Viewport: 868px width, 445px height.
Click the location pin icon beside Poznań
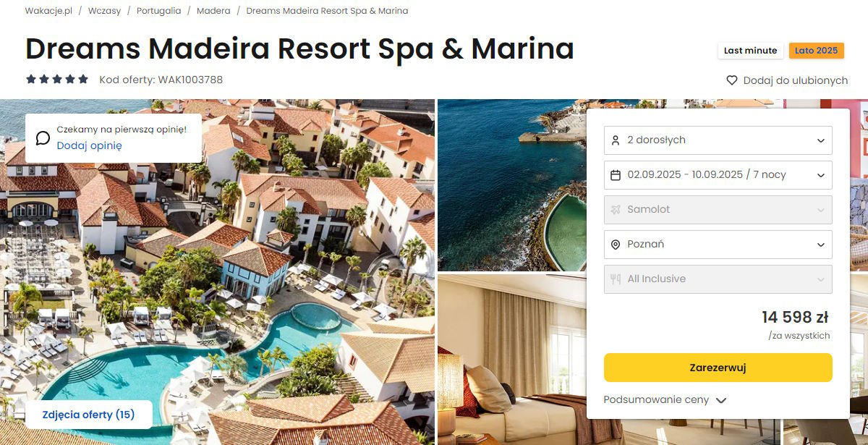pos(616,245)
